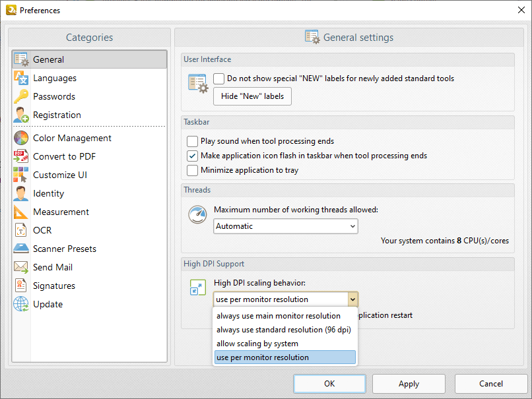Image resolution: width=532 pixels, height=399 pixels.
Task: Select the Passwords key icon
Action: [x=20, y=96]
